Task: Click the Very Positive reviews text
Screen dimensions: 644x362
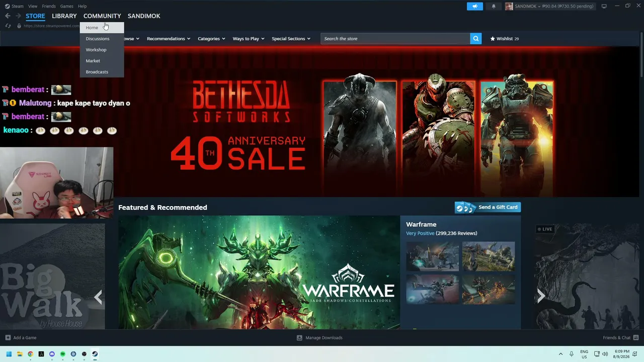Action: 420,233
